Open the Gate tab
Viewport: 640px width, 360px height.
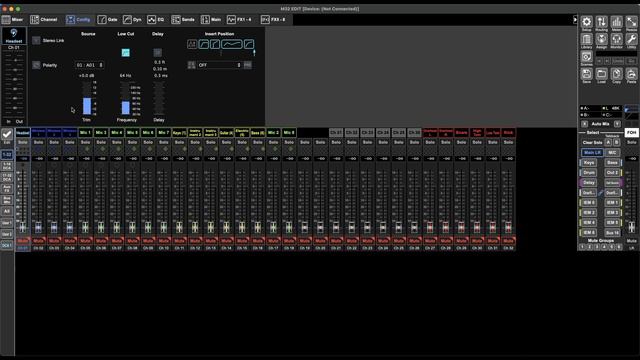click(108, 19)
